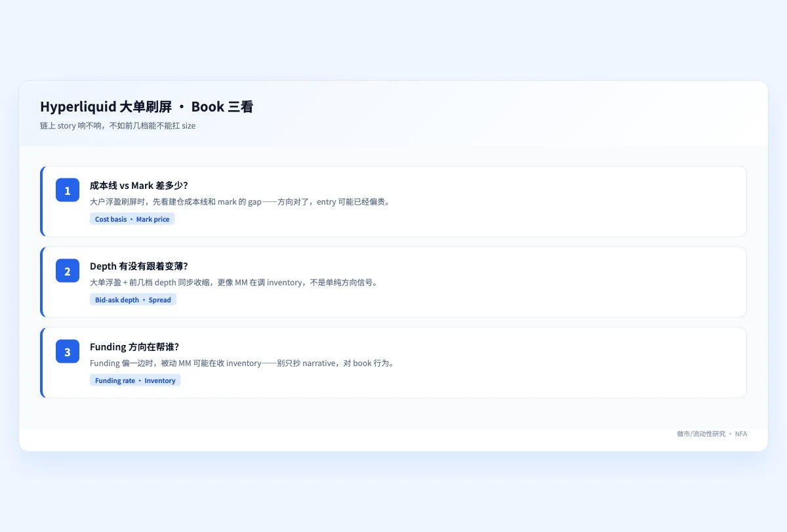
Task: Click the footer '做市/流动性研究 · NFA'
Action: [x=712, y=434]
